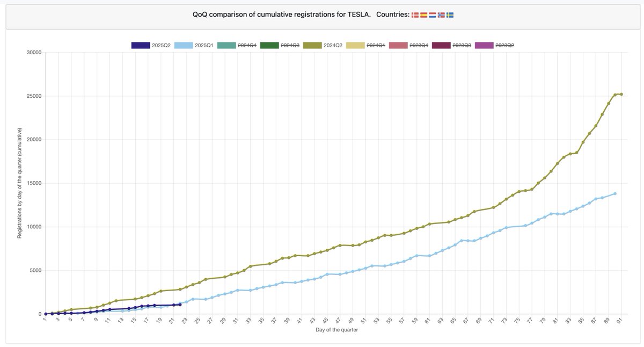Toggle the 2023Q2 legend label
Screen dimensions: 644x347
504,46
